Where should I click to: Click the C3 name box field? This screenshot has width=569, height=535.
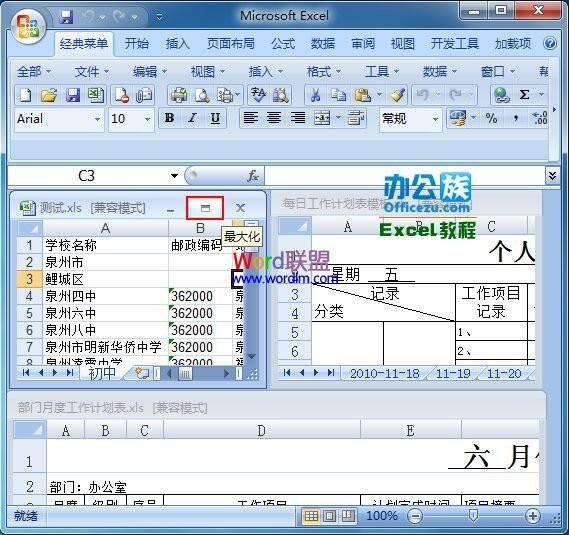click(x=86, y=176)
